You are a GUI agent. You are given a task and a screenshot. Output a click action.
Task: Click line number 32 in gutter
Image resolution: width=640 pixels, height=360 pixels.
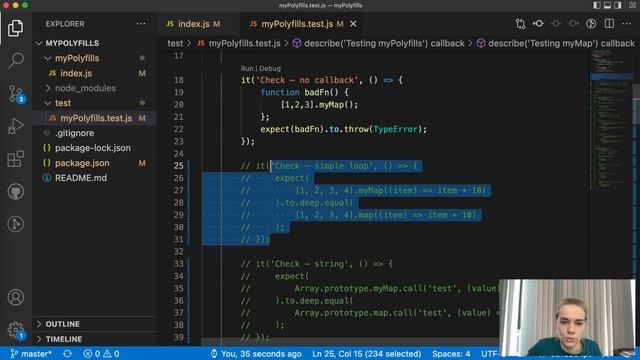click(x=178, y=251)
